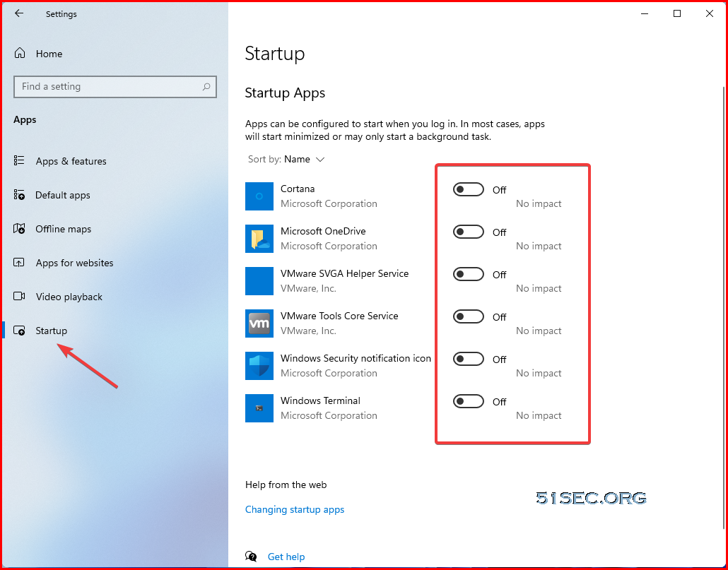728x570 pixels.
Task: Click the Home house icon
Action: 20,54
